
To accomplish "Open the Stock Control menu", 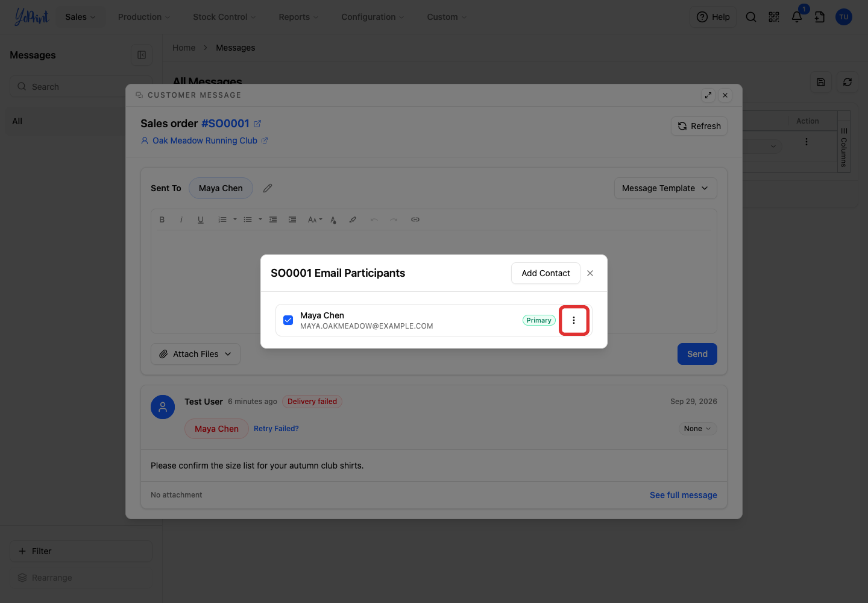I will click(224, 17).
